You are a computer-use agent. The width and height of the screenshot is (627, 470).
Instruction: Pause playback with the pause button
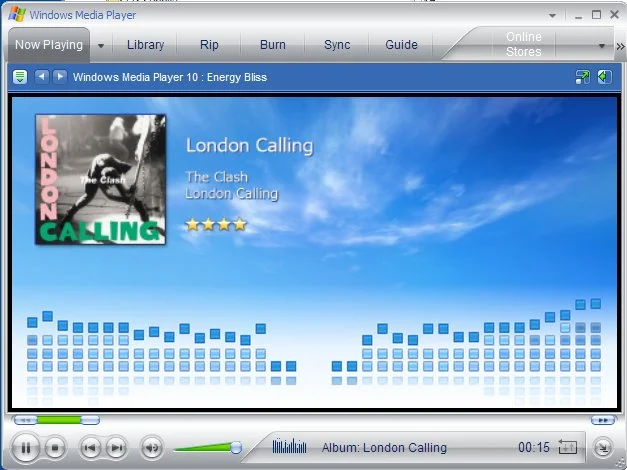click(x=25, y=448)
